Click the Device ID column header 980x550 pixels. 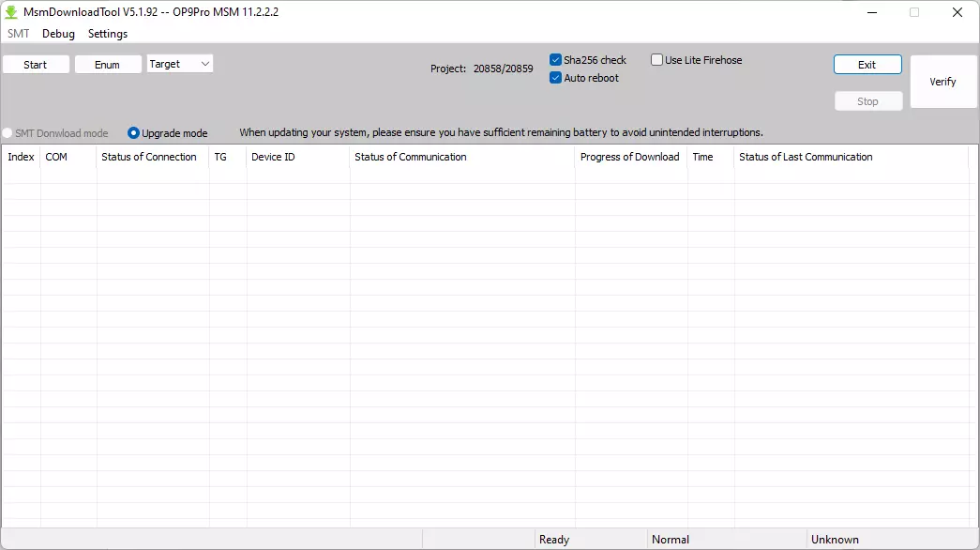pos(273,157)
